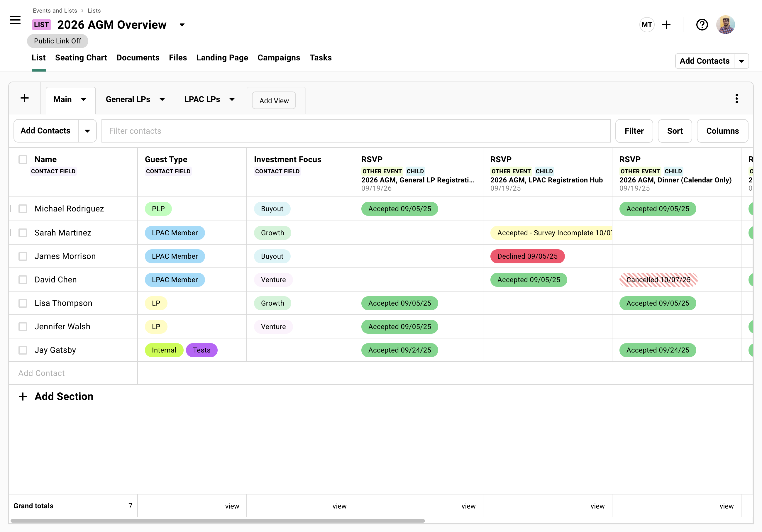
Task: Switch to the Seating Chart tab
Action: click(81, 57)
